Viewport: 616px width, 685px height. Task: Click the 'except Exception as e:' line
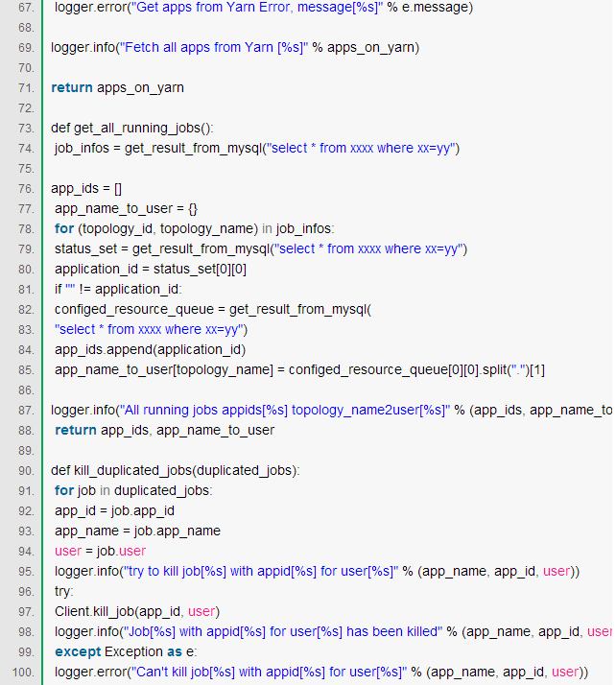126,651
